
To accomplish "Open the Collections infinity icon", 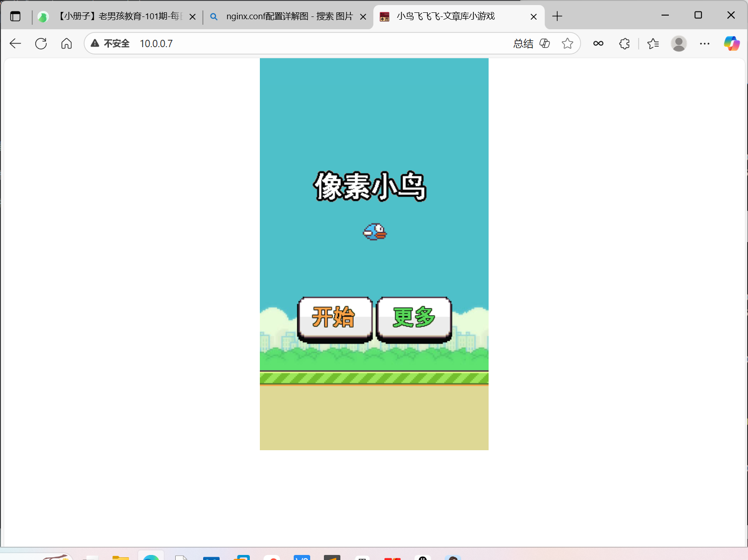I will click(x=599, y=43).
